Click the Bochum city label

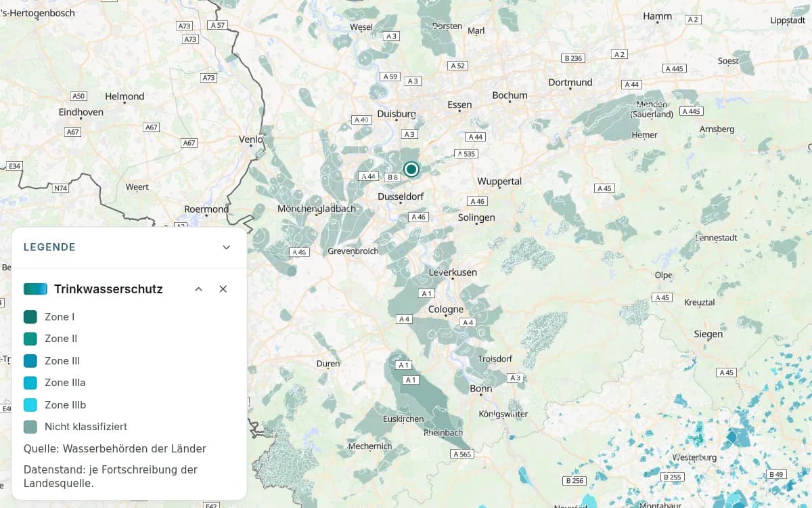click(x=510, y=96)
